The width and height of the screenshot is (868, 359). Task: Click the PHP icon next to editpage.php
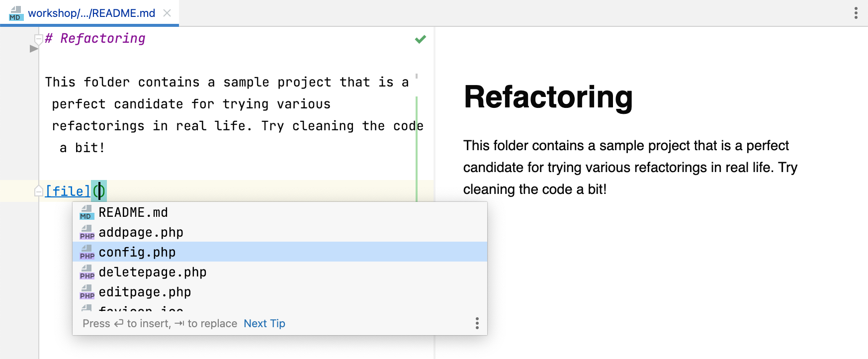pos(87,292)
